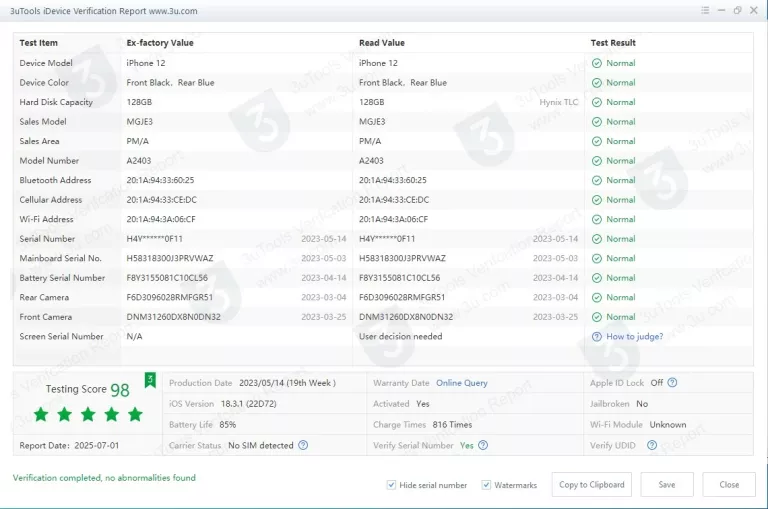768x509 pixels.
Task: Click ex-factory Sales Model MGJE3
Action: click(140, 122)
